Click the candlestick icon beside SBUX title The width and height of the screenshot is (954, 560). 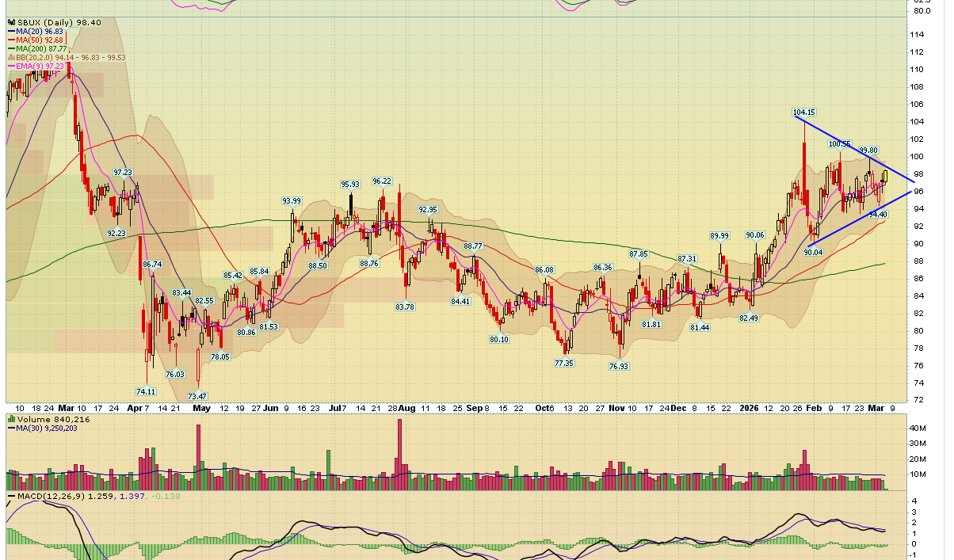[11, 22]
